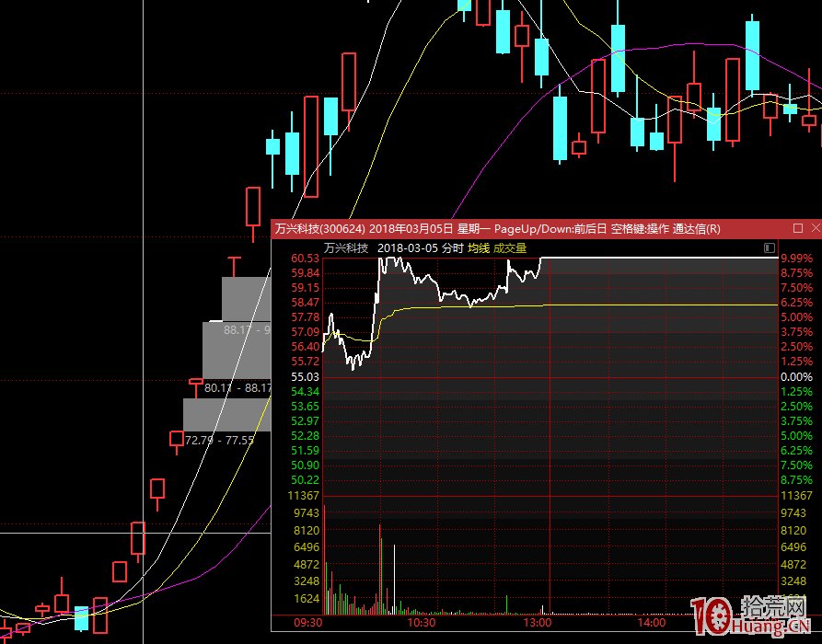Click the 57.09 price axis label
Screen dimensions: 822x644
(x=306, y=332)
